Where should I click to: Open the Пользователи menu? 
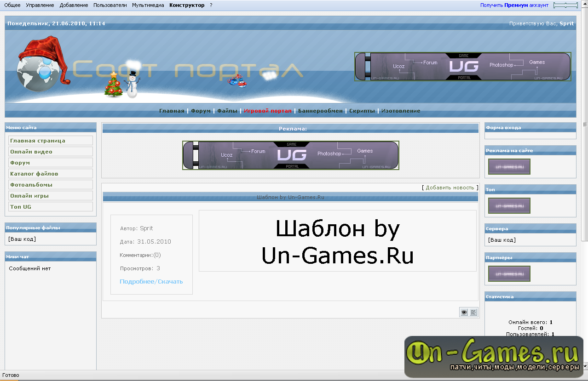click(x=110, y=5)
